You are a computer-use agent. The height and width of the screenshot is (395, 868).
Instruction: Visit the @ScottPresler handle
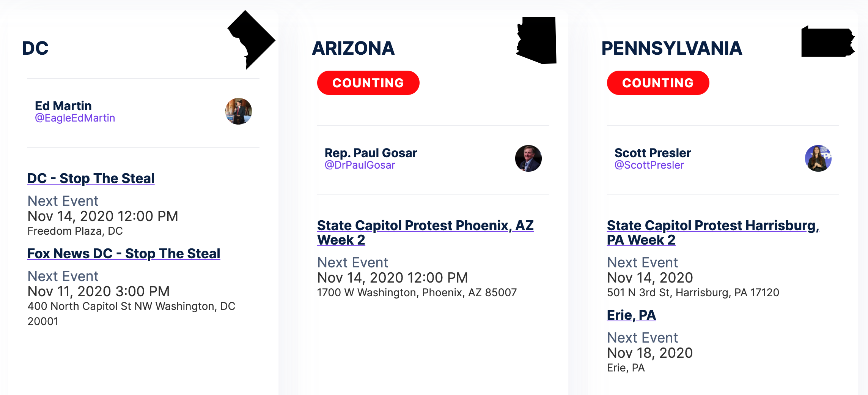pos(649,165)
